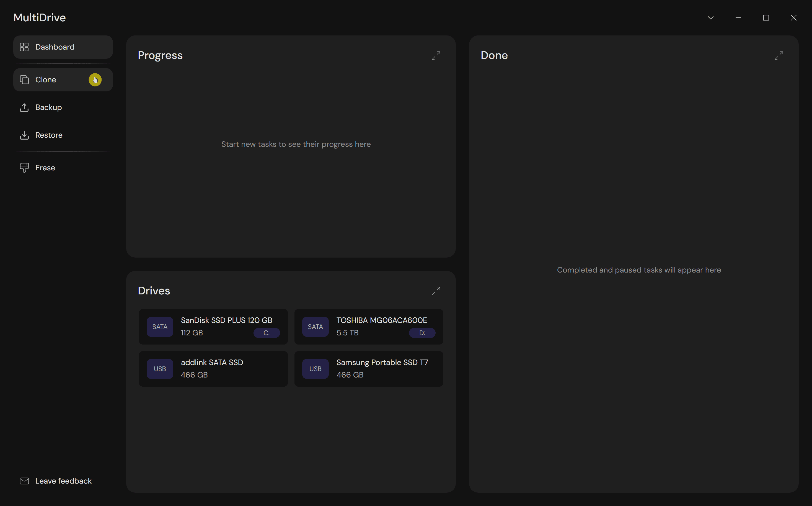Click the USB badge on addlink SATA SSD
This screenshot has height=506, width=812.
159,368
